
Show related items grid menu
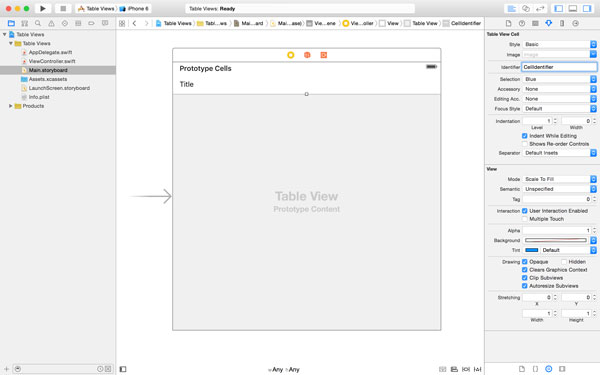pyautogui.click(x=122, y=23)
